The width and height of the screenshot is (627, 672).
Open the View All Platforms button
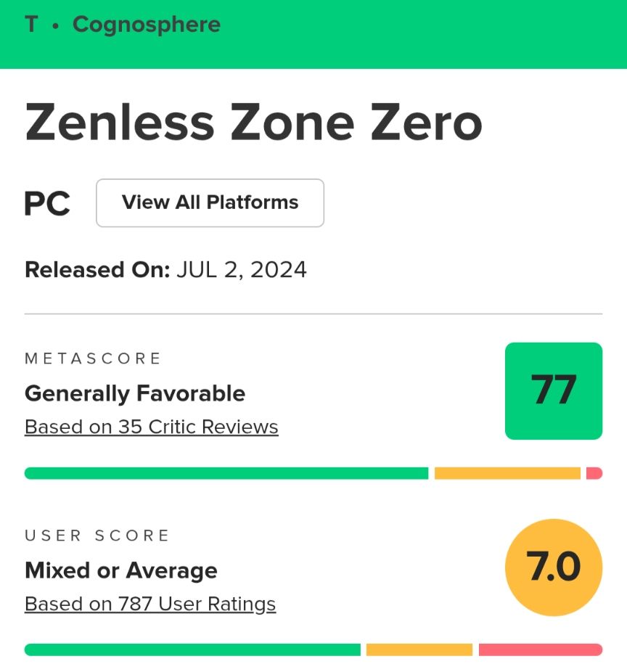[x=210, y=202]
